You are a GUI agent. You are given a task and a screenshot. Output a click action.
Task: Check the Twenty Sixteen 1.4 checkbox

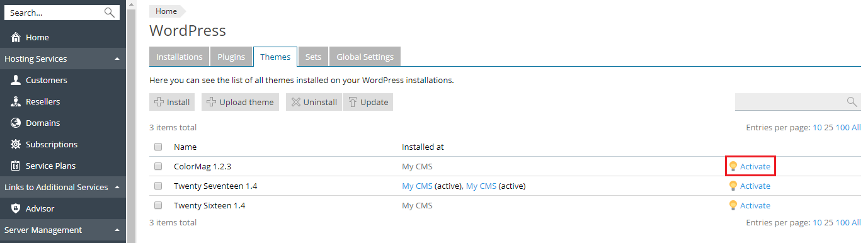[x=158, y=205]
